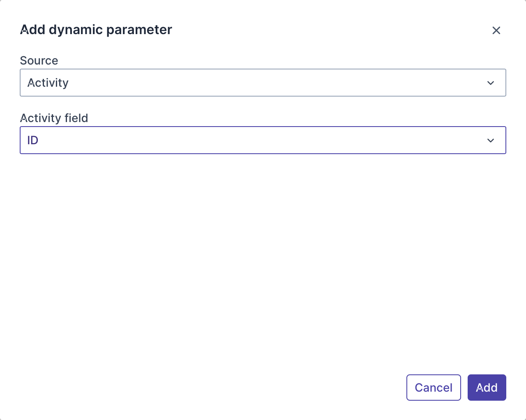
Task: Close the Add dynamic parameter dialog
Action: [x=496, y=30]
